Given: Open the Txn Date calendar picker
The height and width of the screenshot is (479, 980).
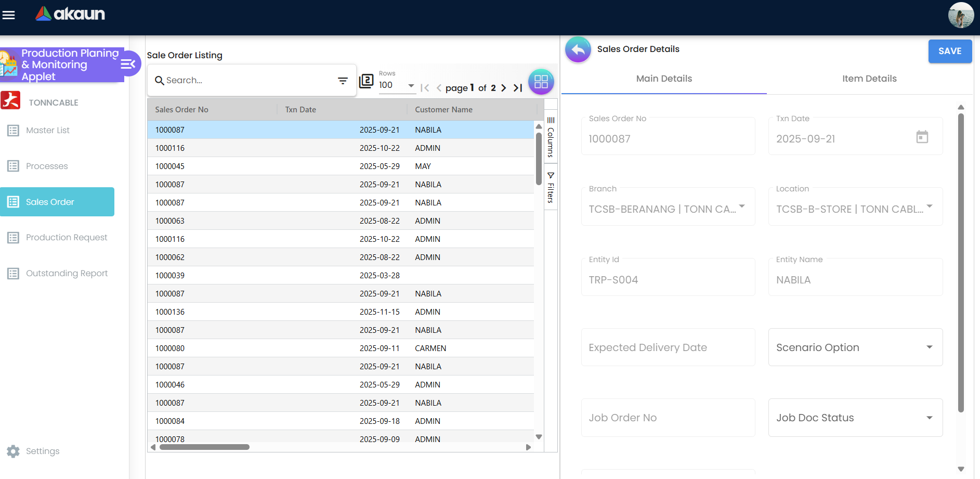Looking at the screenshot, I should [x=922, y=137].
